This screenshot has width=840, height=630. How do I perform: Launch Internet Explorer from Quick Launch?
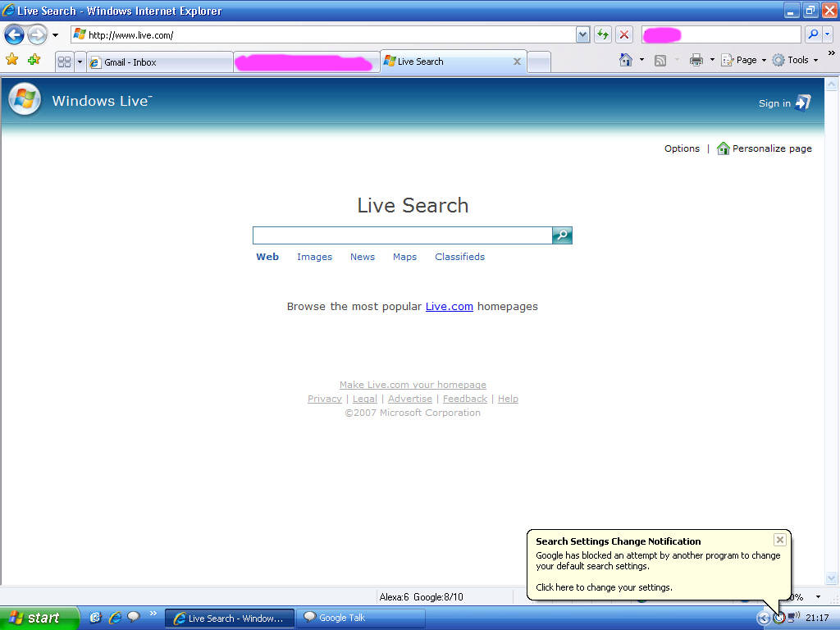pyautogui.click(x=115, y=617)
